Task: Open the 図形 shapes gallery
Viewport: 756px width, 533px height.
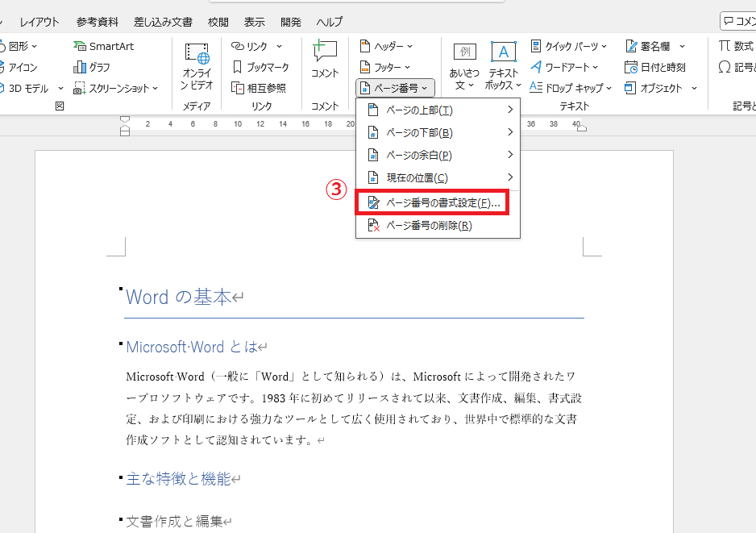Action: coord(19,46)
